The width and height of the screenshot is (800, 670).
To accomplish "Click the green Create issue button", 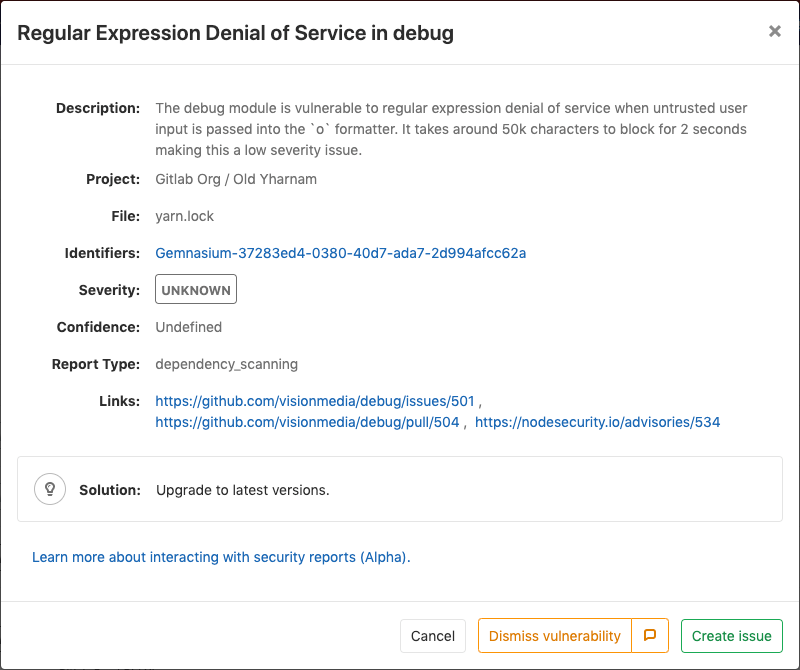I will click(731, 636).
